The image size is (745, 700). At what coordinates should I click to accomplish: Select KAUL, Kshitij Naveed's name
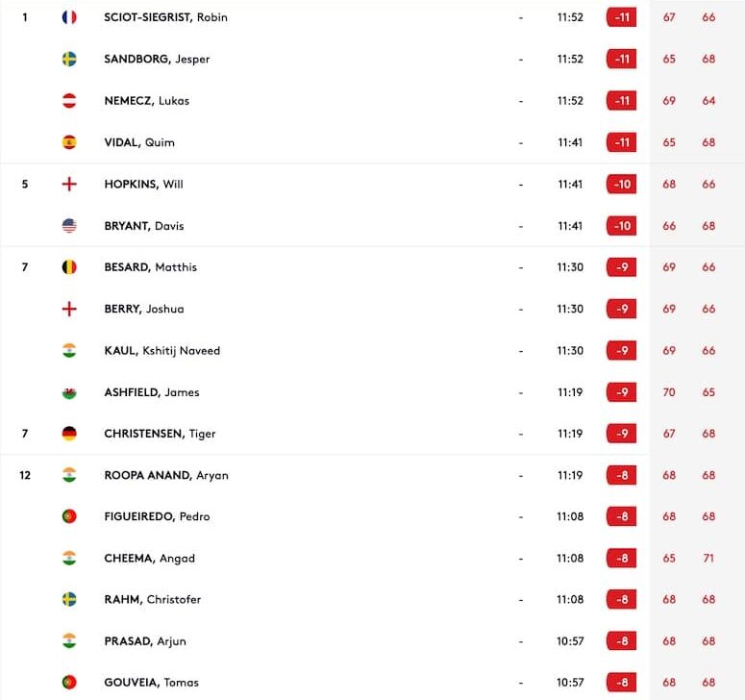162,351
